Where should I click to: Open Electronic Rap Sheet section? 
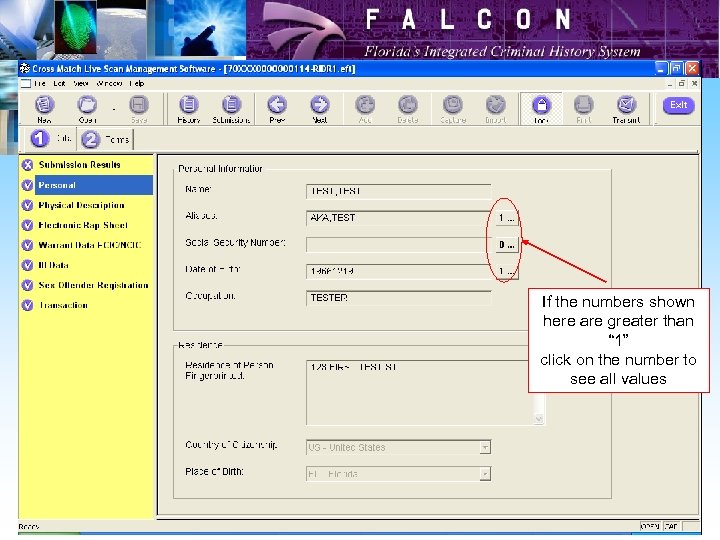[83, 225]
